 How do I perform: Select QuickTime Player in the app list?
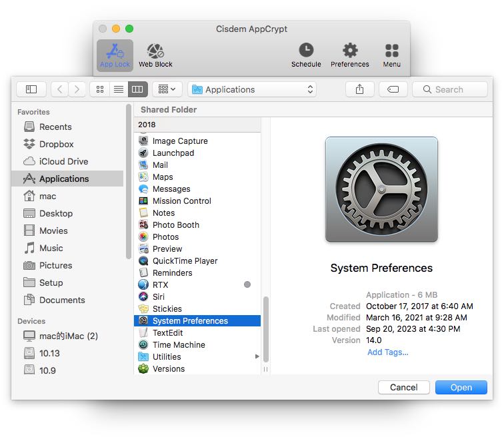click(197, 261)
